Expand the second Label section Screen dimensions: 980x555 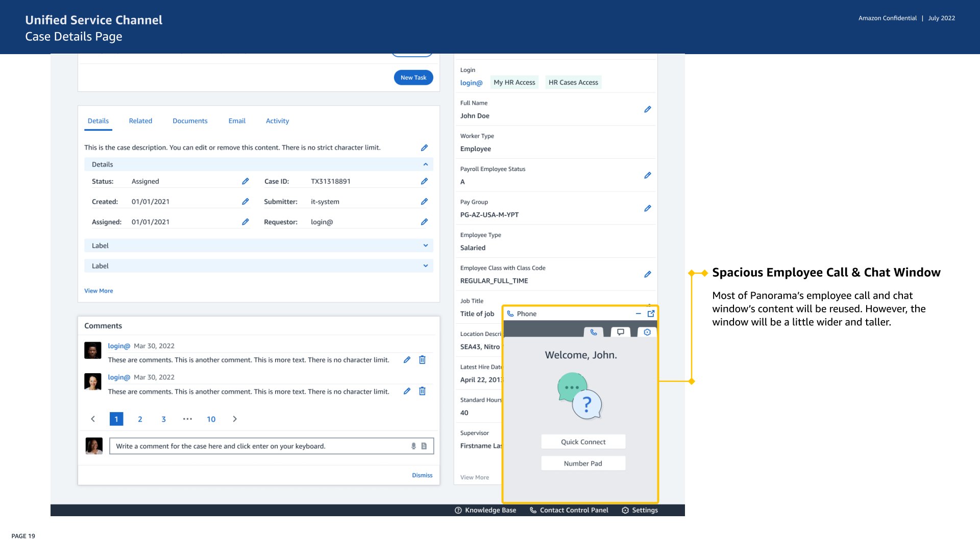coord(425,266)
